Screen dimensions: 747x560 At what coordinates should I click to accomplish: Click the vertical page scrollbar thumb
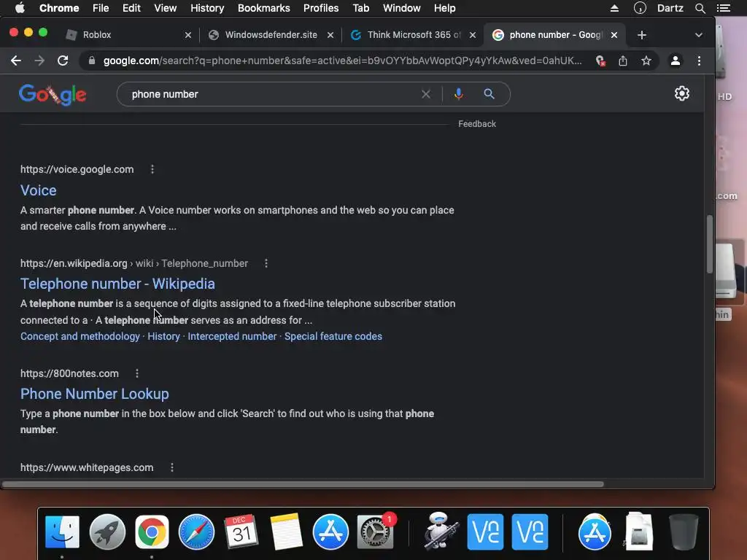click(x=709, y=244)
